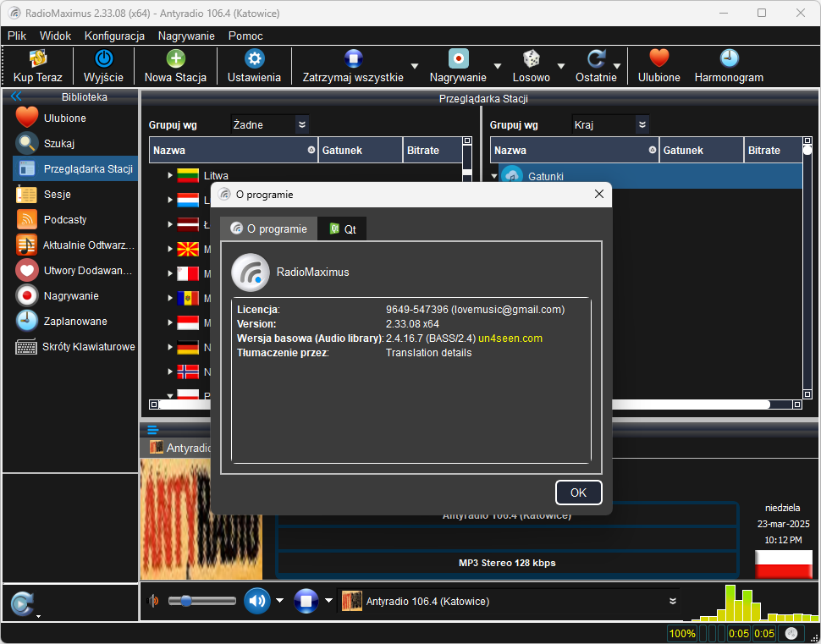This screenshot has width=821, height=644.
Task: Open the Plik menu
Action: 17,36
